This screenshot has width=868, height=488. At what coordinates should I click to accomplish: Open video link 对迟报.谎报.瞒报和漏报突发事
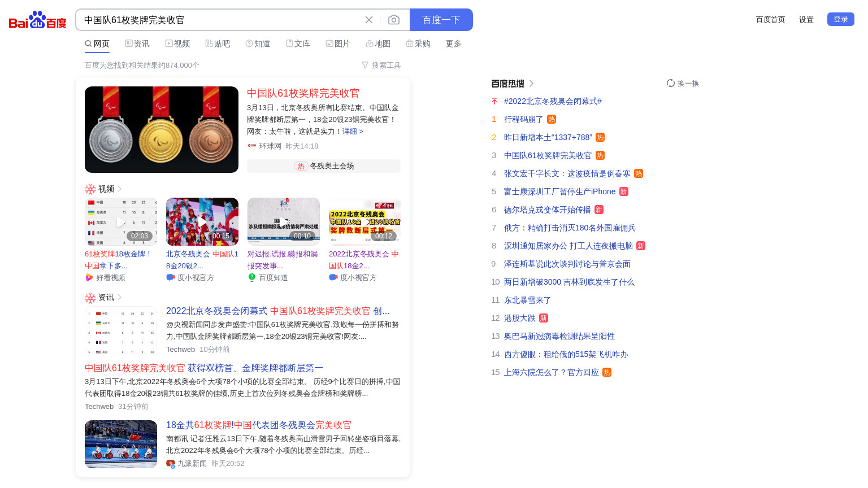pyautogui.click(x=283, y=260)
